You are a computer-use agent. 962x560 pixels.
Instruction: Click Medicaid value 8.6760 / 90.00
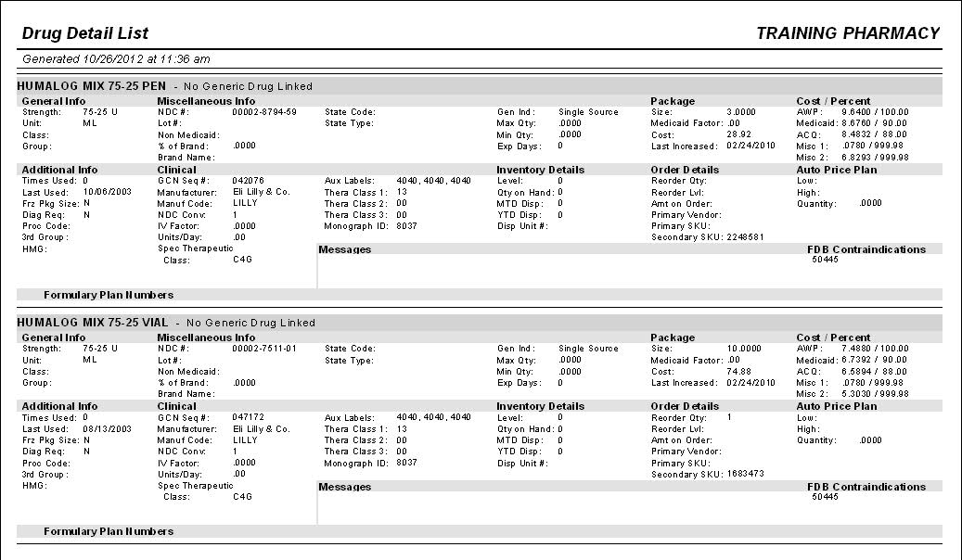pyautogui.click(x=874, y=123)
